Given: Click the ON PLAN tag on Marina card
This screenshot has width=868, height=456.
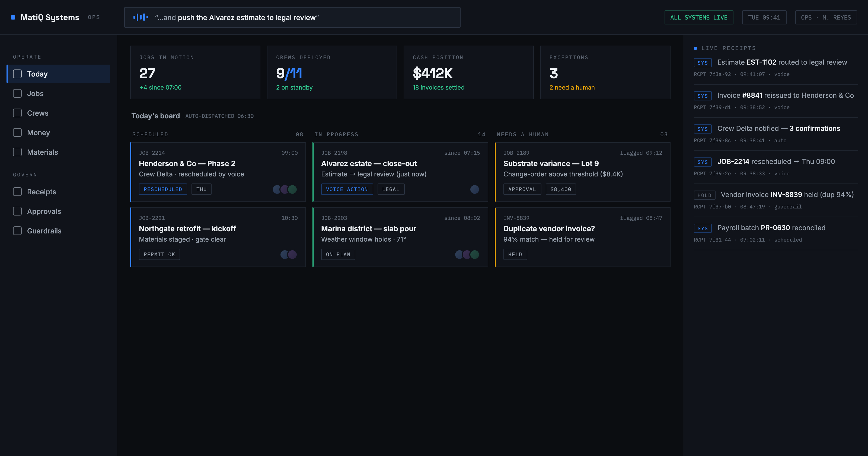Looking at the screenshot, I should tap(338, 254).
